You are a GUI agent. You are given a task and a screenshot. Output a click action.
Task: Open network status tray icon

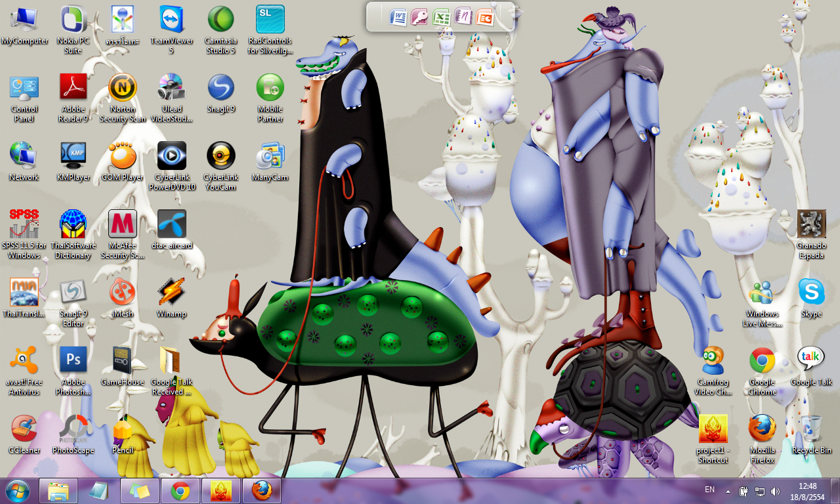(760, 491)
